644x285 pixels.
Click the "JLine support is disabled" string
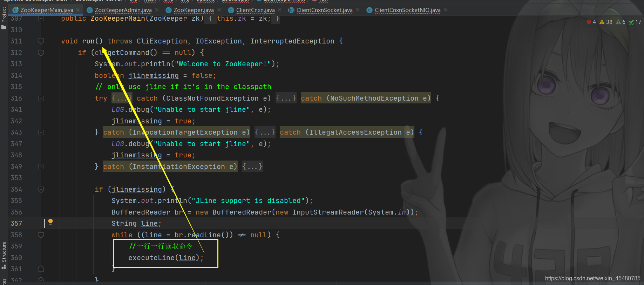click(x=249, y=201)
